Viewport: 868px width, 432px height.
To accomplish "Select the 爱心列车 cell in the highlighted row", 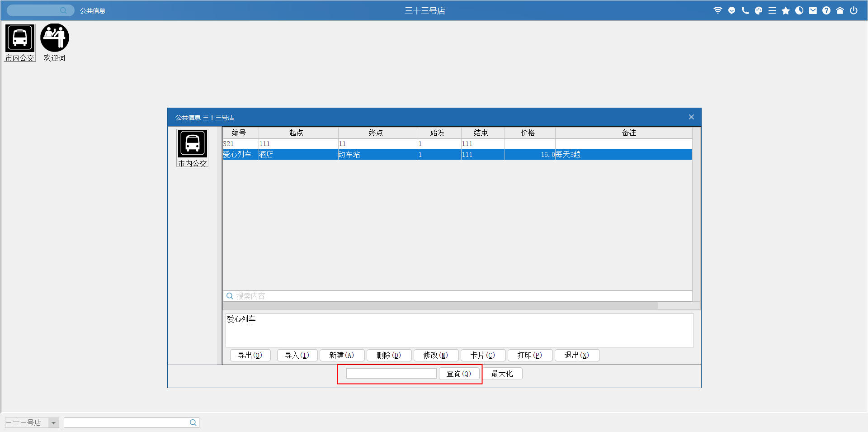I will pyautogui.click(x=240, y=155).
